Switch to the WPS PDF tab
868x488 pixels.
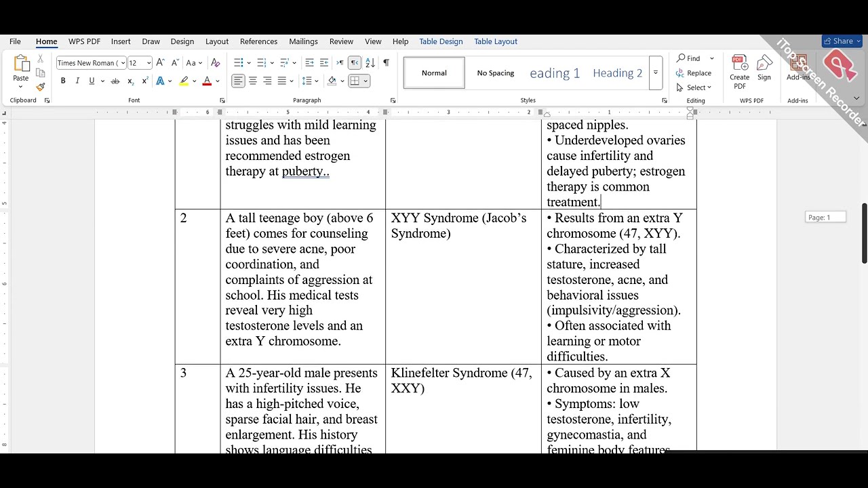pyautogui.click(x=84, y=41)
